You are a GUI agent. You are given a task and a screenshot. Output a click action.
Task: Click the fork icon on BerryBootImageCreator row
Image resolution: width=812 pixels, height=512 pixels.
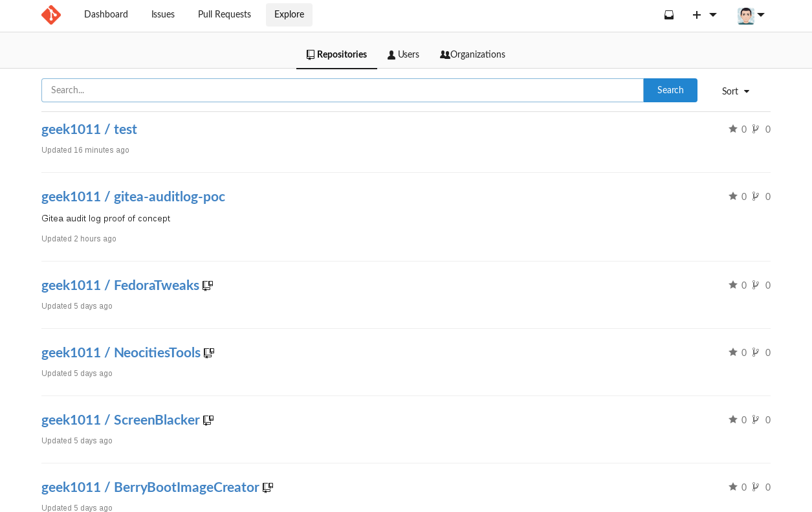point(755,487)
